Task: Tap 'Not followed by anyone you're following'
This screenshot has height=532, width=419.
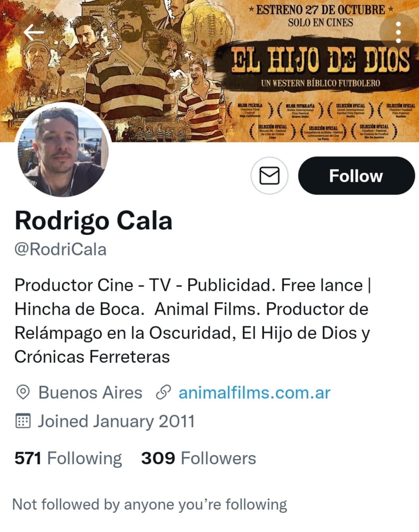Action: click(x=150, y=505)
